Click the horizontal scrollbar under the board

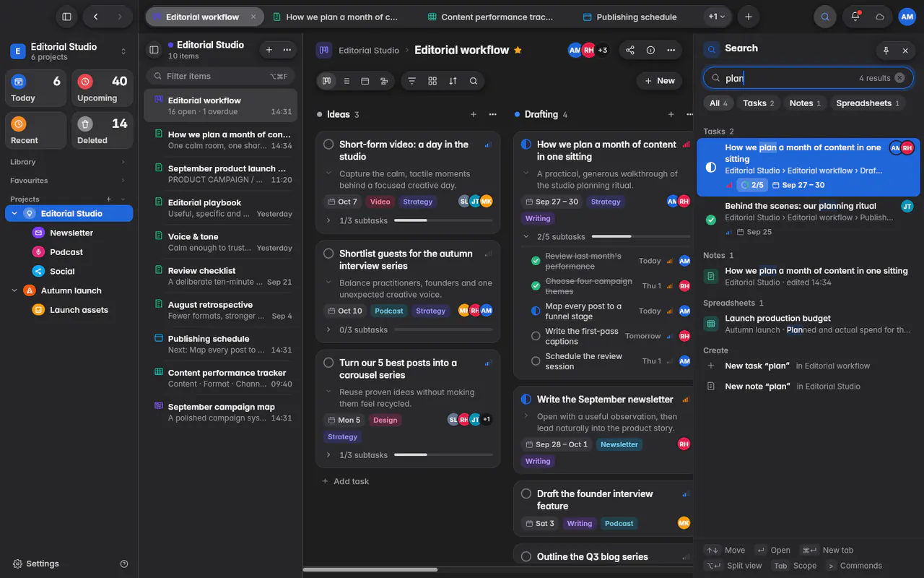(370, 569)
